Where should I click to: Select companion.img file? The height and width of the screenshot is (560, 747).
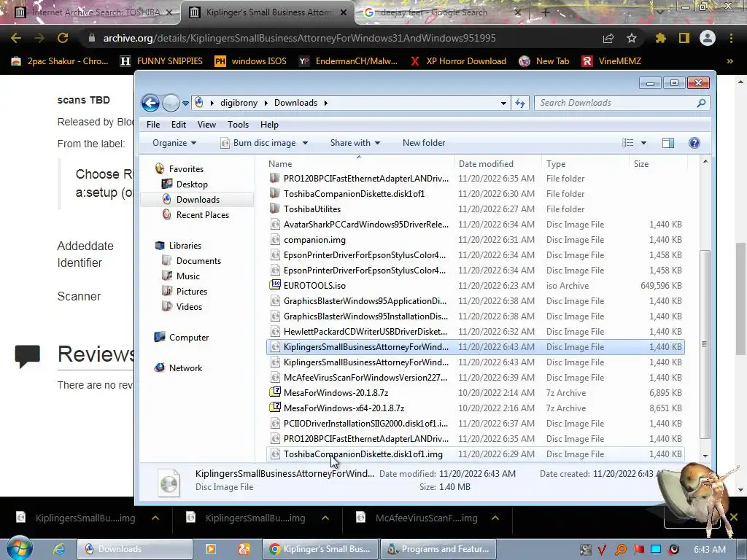(314, 240)
